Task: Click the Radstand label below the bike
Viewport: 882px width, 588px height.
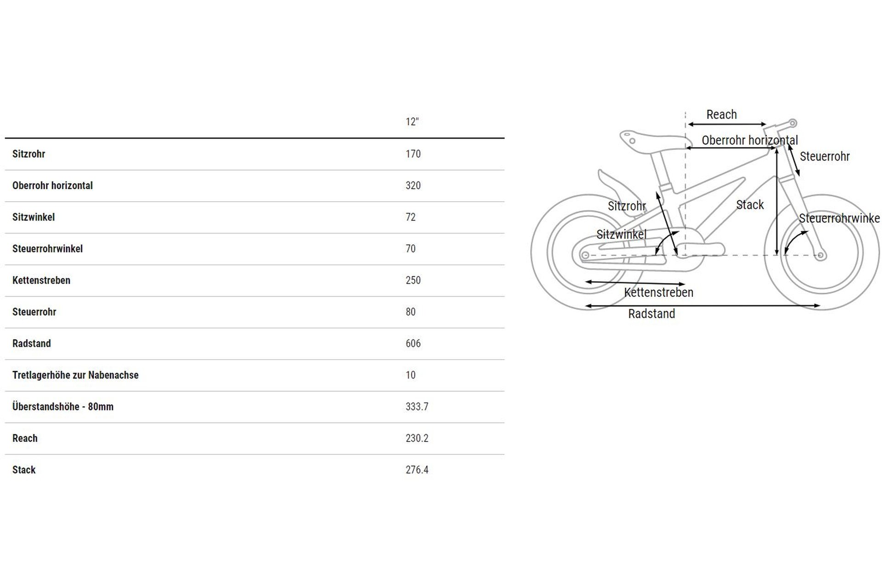Action: coord(651,314)
